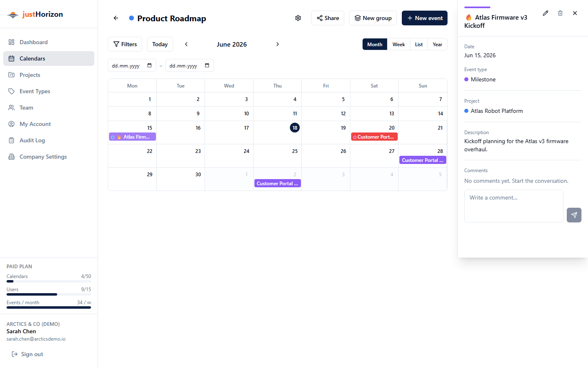Switch to Year view
Viewport: 588px width, 368px height.
pos(437,44)
